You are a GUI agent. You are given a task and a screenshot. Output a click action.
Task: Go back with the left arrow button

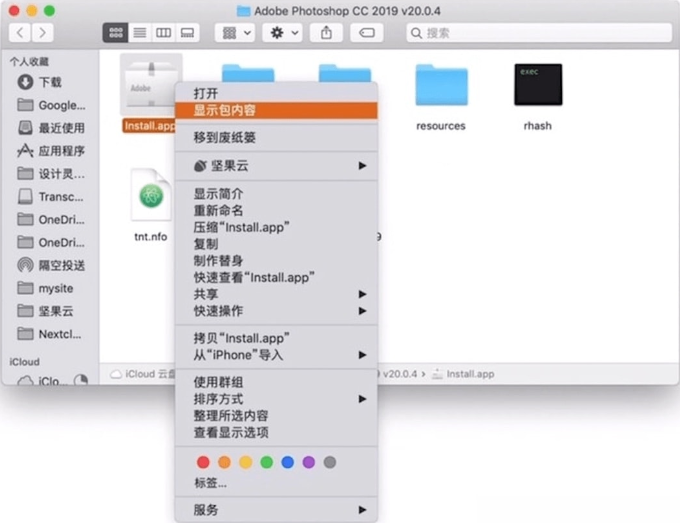pyautogui.click(x=20, y=33)
